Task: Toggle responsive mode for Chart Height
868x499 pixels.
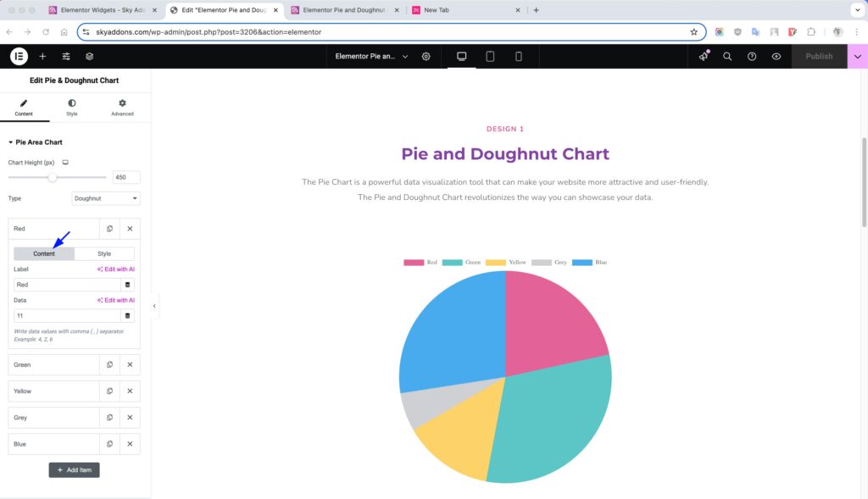Action: click(65, 163)
